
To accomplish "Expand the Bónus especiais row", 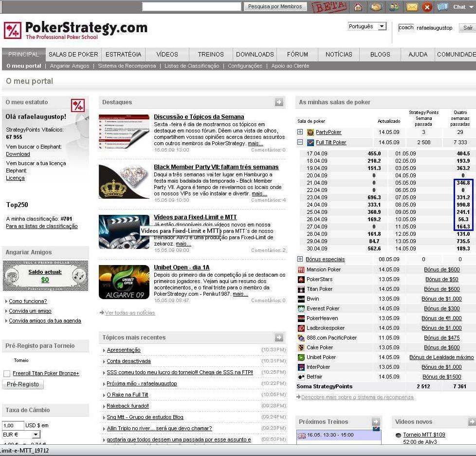I will (300, 259).
